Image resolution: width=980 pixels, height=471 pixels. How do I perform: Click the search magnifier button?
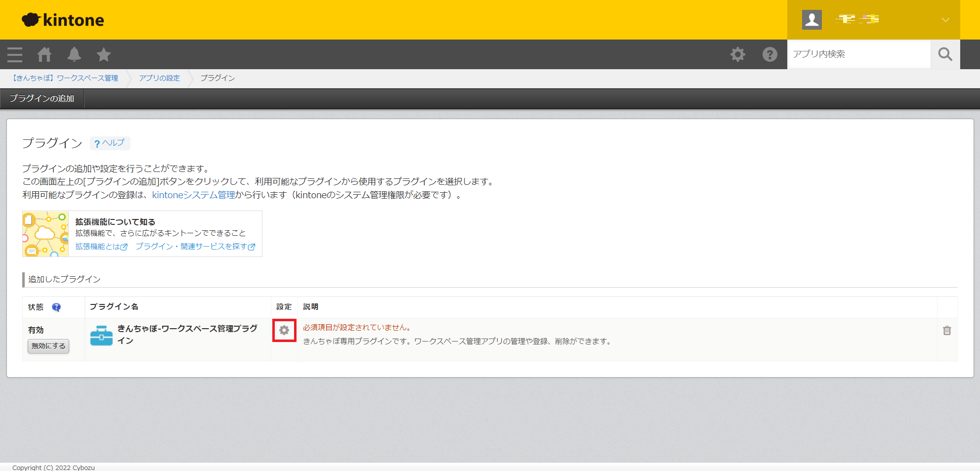[945, 54]
